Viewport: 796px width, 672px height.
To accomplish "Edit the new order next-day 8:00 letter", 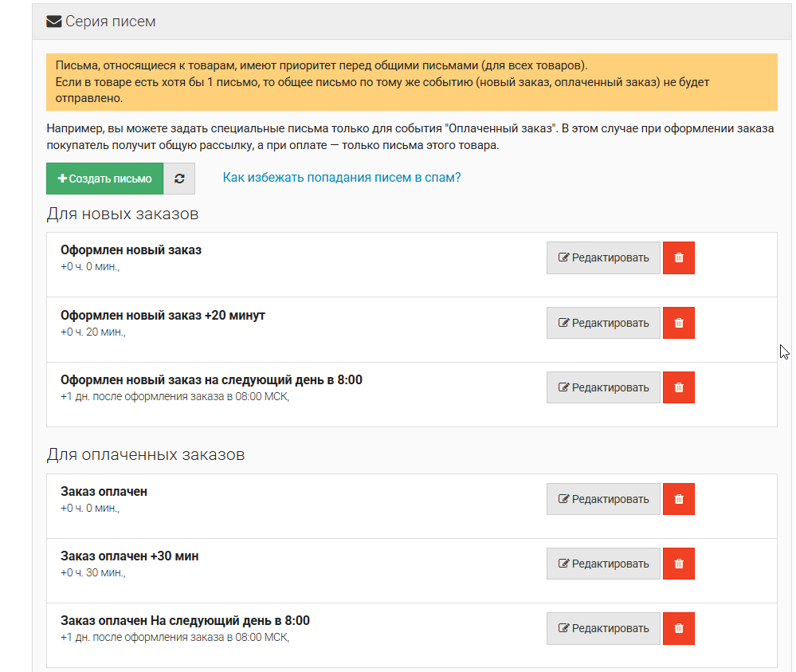I will pyautogui.click(x=603, y=387).
